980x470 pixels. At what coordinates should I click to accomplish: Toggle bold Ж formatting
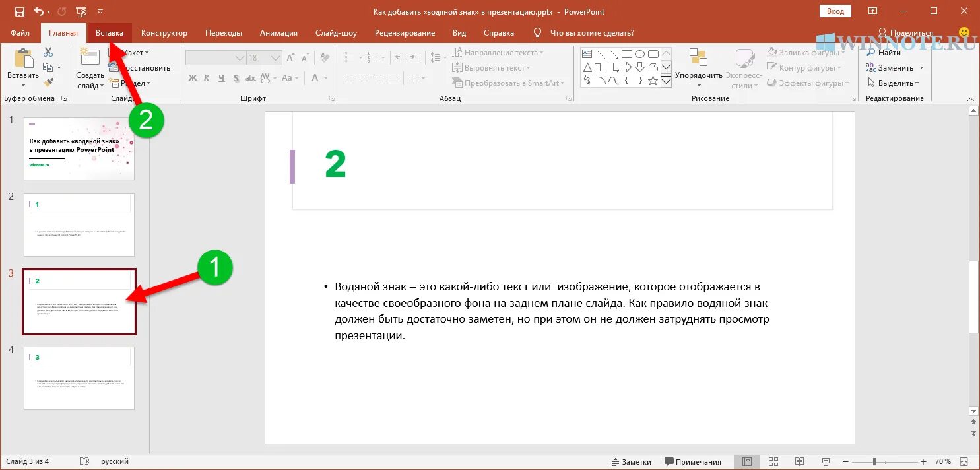[x=193, y=78]
